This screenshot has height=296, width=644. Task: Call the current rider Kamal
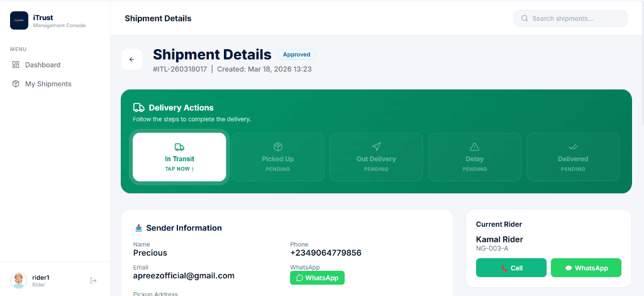coord(511,268)
